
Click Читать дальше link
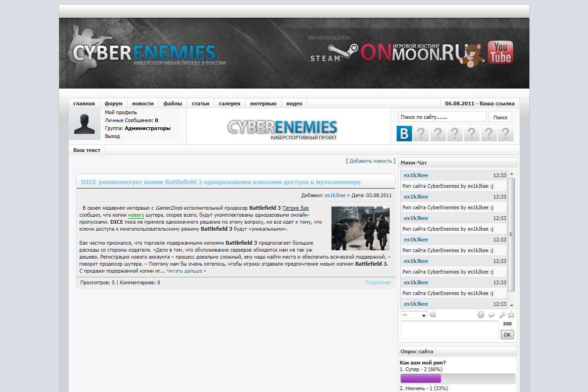[186, 271]
